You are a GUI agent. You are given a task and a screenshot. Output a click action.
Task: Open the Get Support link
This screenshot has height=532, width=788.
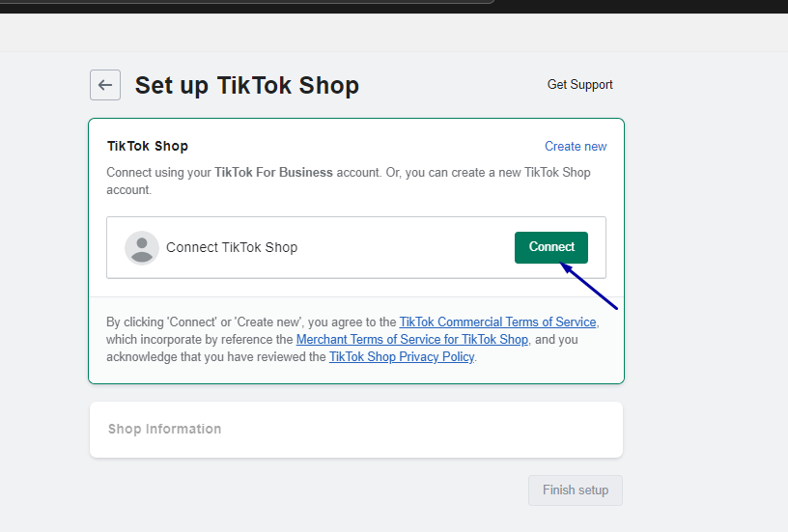580,84
